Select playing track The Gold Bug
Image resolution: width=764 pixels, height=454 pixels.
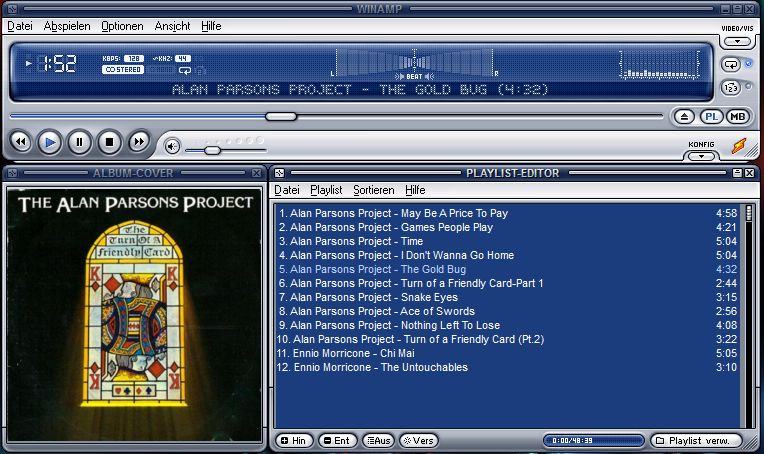coord(507,269)
